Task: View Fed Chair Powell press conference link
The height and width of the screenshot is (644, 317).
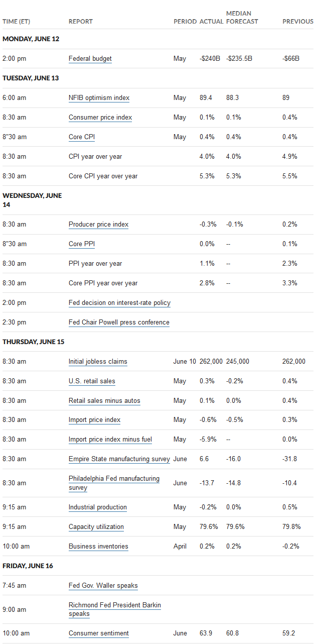Action: 119,322
